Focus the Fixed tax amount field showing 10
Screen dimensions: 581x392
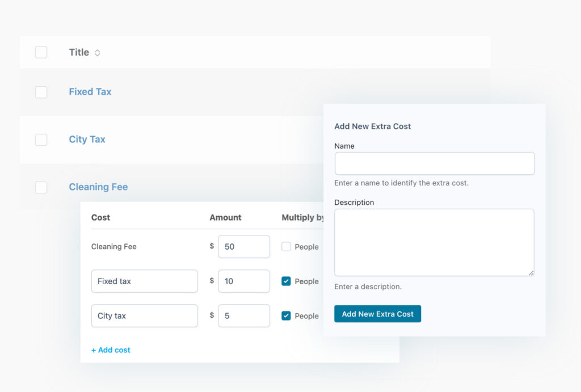click(243, 281)
